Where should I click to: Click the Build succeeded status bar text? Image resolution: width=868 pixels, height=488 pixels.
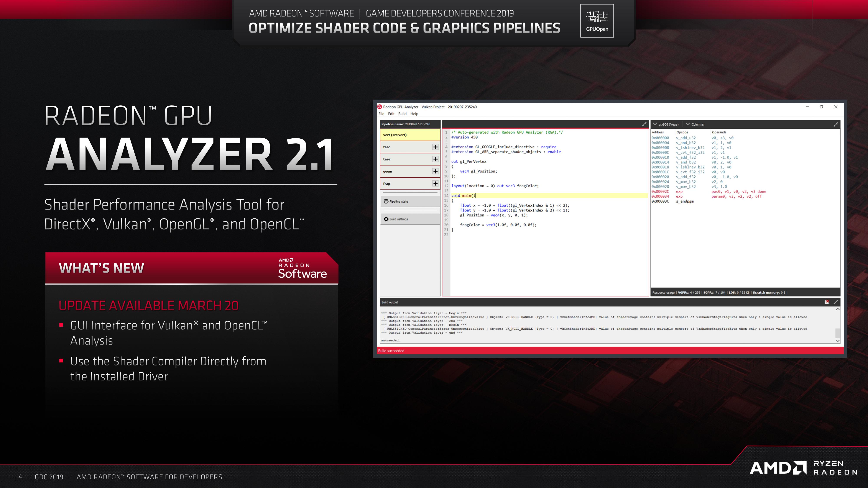(391, 351)
